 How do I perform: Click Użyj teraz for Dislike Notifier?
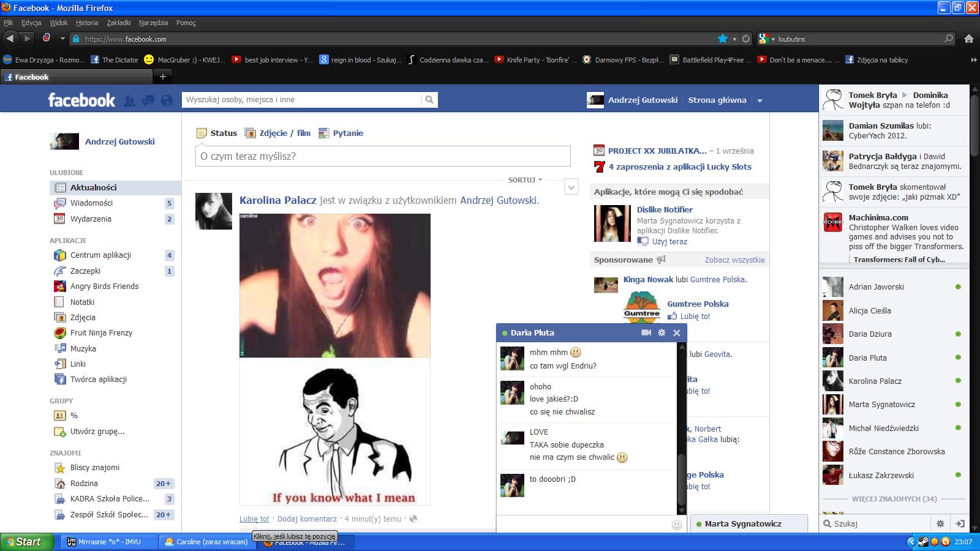coord(669,241)
